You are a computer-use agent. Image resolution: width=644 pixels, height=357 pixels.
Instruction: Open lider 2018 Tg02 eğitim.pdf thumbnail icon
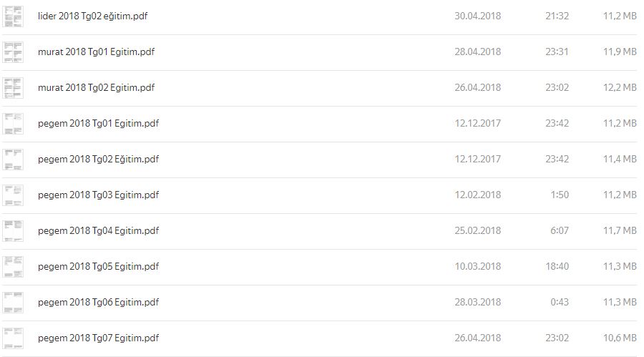(x=13, y=16)
